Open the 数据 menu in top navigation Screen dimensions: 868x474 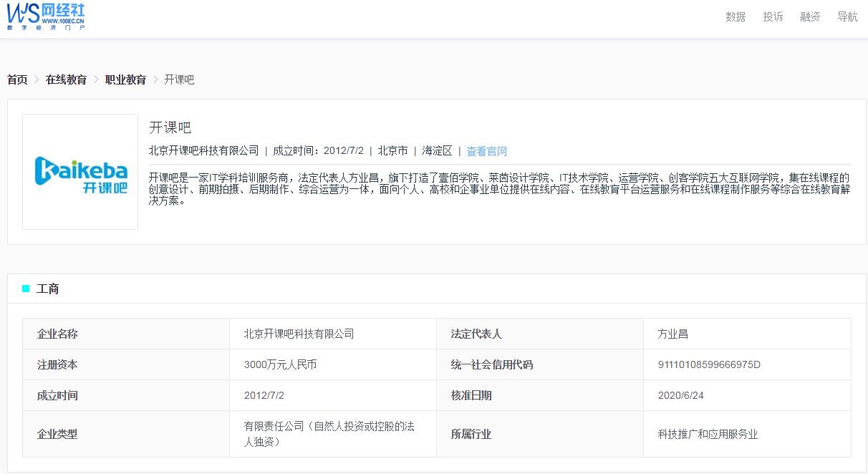(x=735, y=16)
